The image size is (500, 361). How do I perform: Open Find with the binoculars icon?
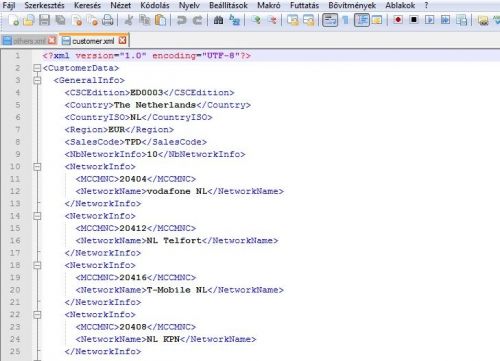218,20
